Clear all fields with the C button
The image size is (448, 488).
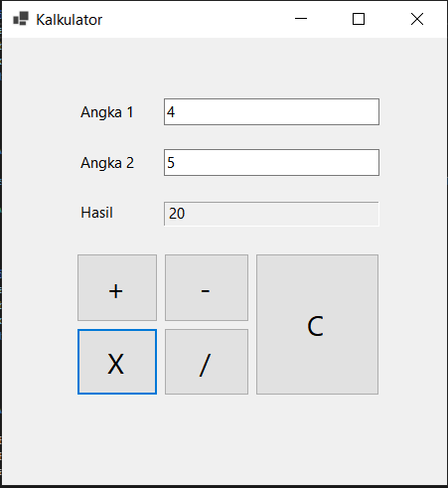[x=317, y=325]
